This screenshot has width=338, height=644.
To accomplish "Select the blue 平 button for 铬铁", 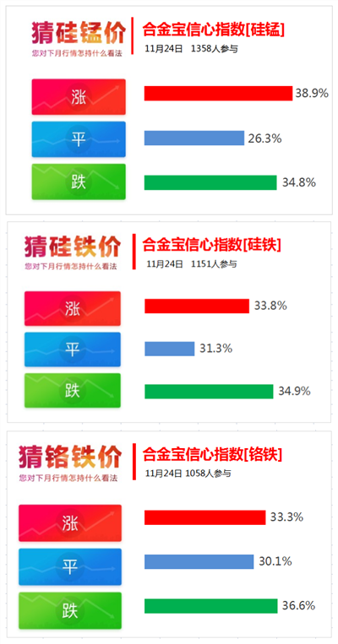I will tap(70, 567).
